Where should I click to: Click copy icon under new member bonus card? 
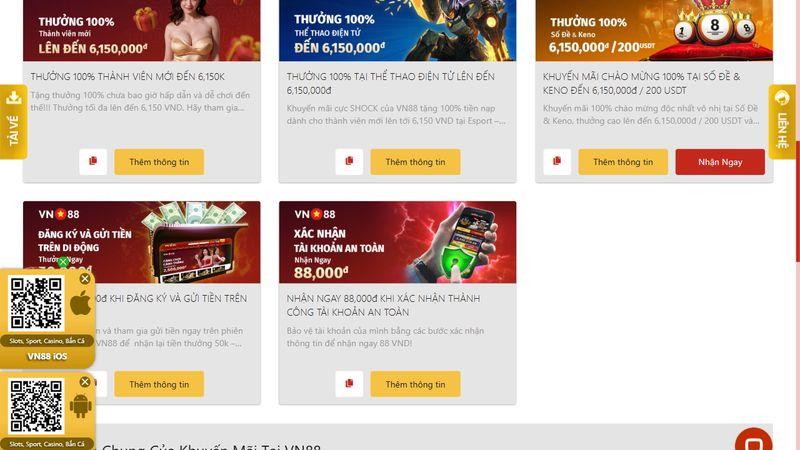click(93, 162)
